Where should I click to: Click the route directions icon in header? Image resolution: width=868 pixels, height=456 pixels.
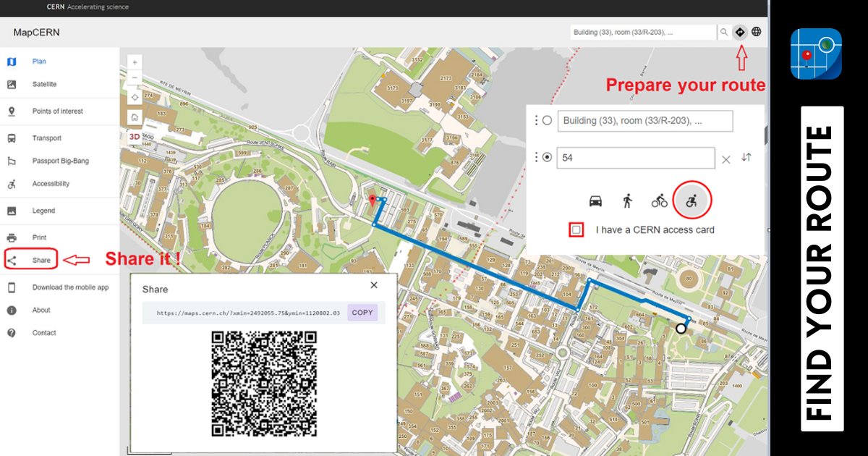pyautogui.click(x=739, y=32)
